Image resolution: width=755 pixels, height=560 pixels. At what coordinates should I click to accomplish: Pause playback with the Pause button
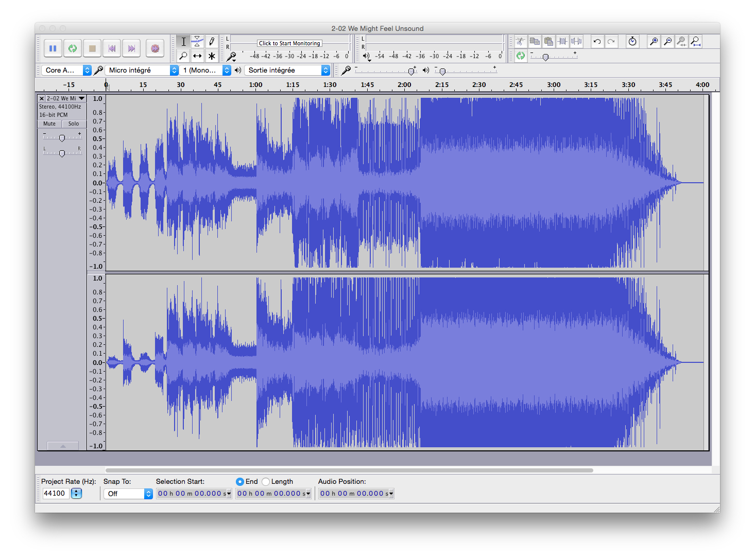tap(53, 47)
